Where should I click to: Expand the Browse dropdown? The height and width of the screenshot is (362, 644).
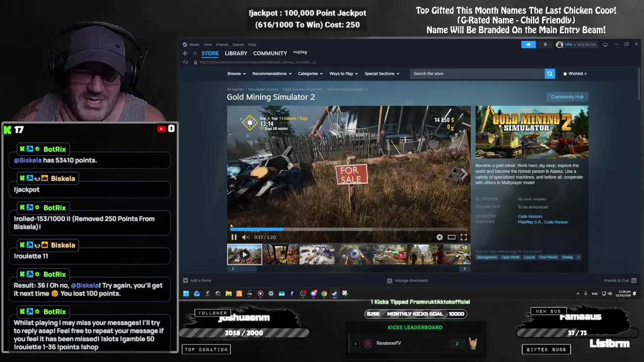236,73
